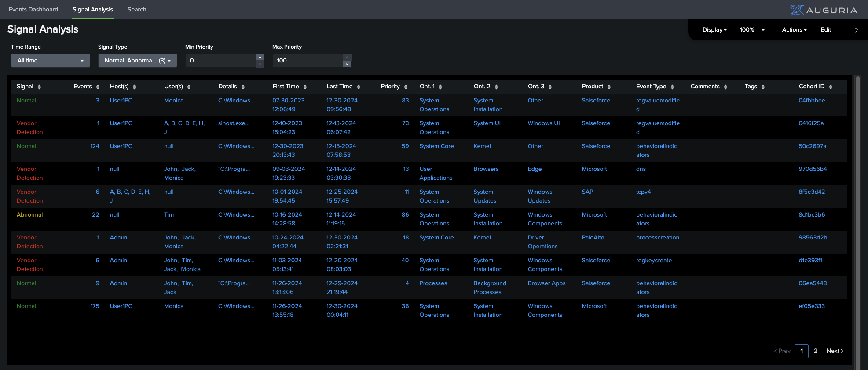Click the Max Priority input field
Screen dimensions: 868x370
click(x=308, y=61)
